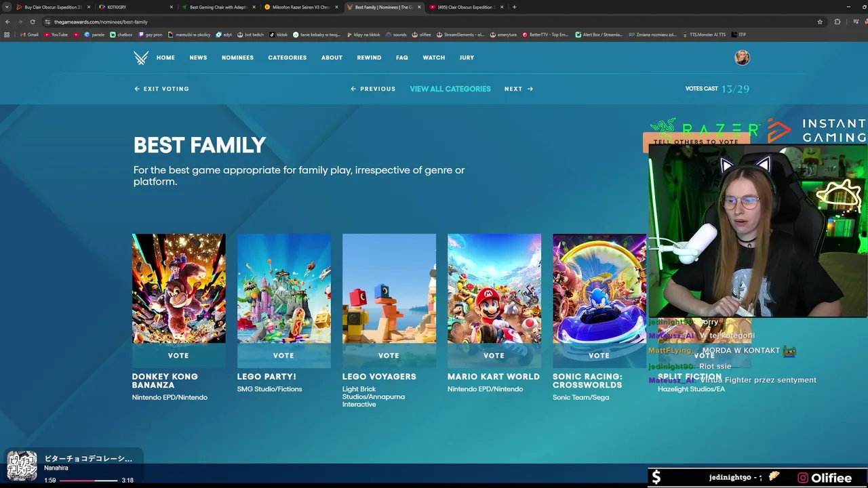Image resolution: width=868 pixels, height=488 pixels.
Task: Open the klipy na tiktok bookmark
Action: pos(363,35)
